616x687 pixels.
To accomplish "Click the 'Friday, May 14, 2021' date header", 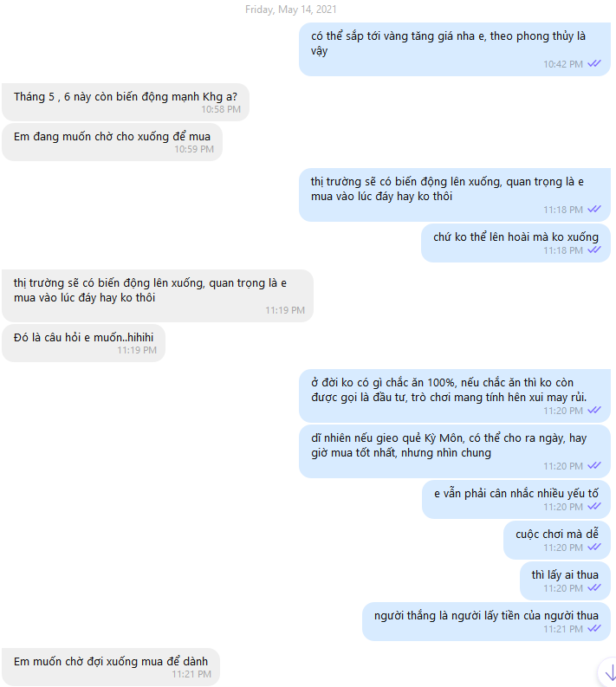I will (x=290, y=10).
